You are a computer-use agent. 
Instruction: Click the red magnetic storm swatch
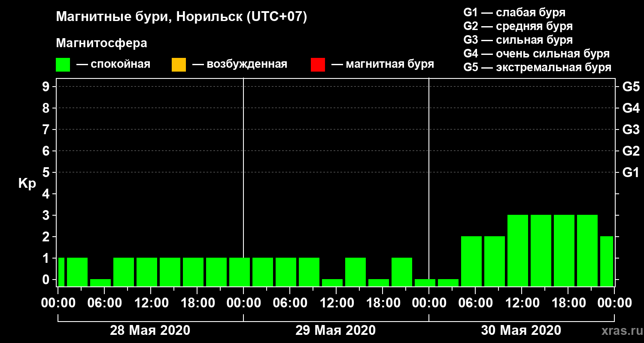tap(318, 65)
